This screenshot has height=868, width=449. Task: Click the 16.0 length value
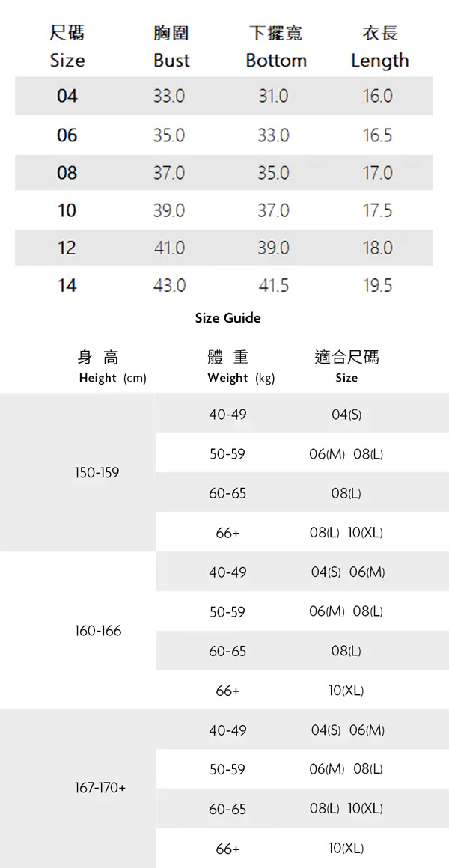377,97
